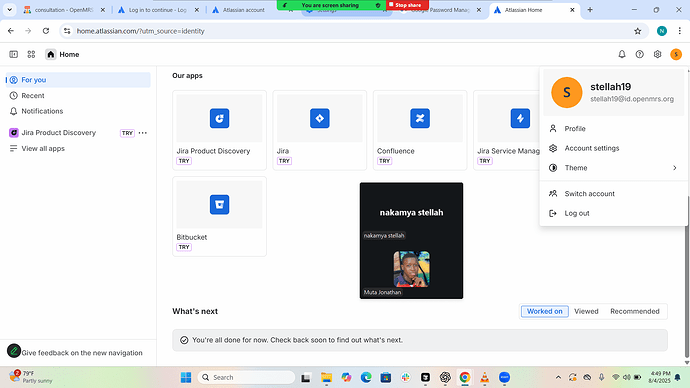Close the Atlassian Home browser tab
Image resolution: width=690 pixels, height=388 pixels.
[x=572, y=10]
